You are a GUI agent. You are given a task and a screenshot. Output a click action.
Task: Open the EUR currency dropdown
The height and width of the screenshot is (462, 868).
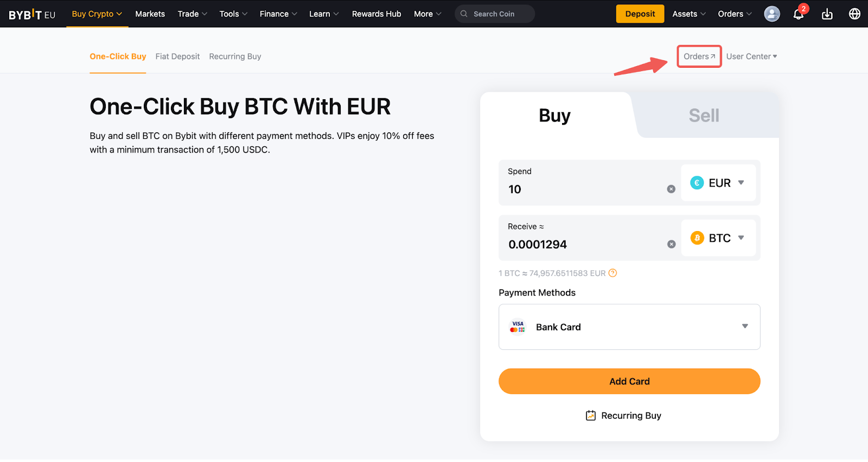[718, 183]
